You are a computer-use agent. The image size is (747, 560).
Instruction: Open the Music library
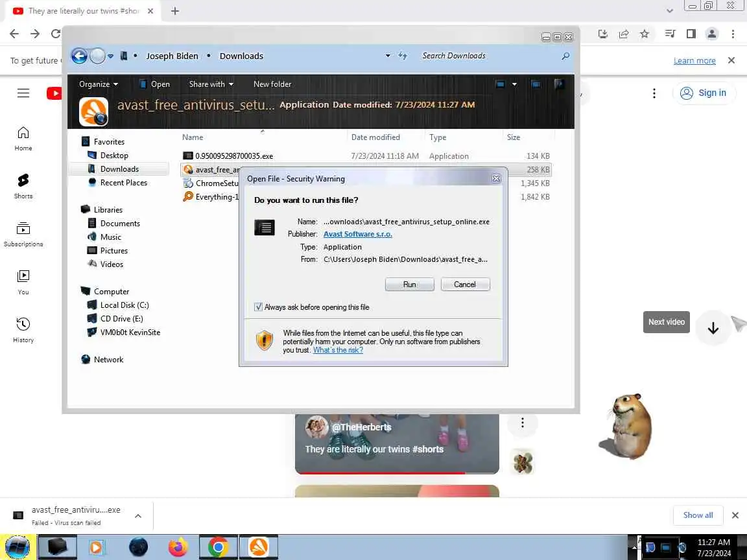coord(110,237)
